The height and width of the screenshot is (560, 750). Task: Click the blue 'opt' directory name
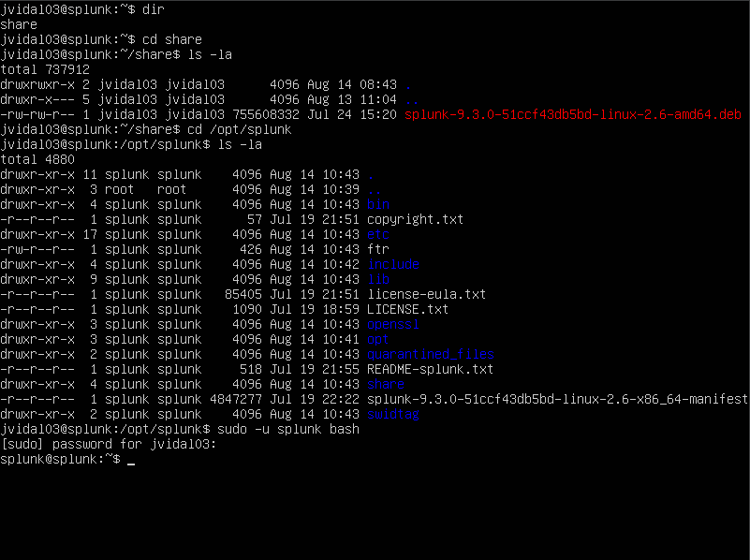(378, 340)
